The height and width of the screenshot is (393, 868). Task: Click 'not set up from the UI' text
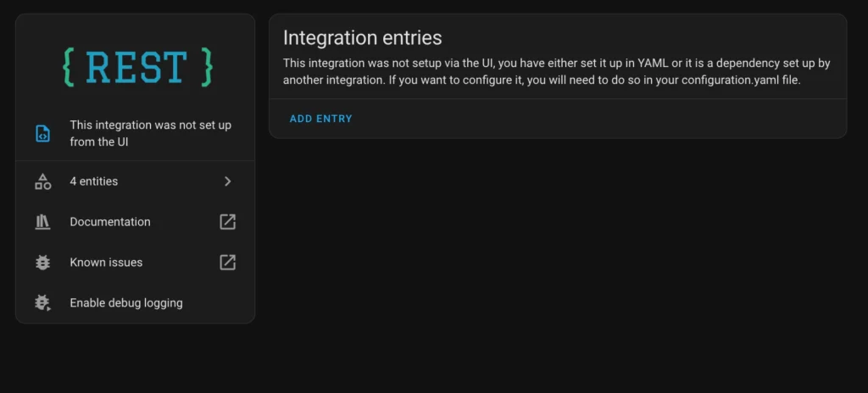coord(151,133)
